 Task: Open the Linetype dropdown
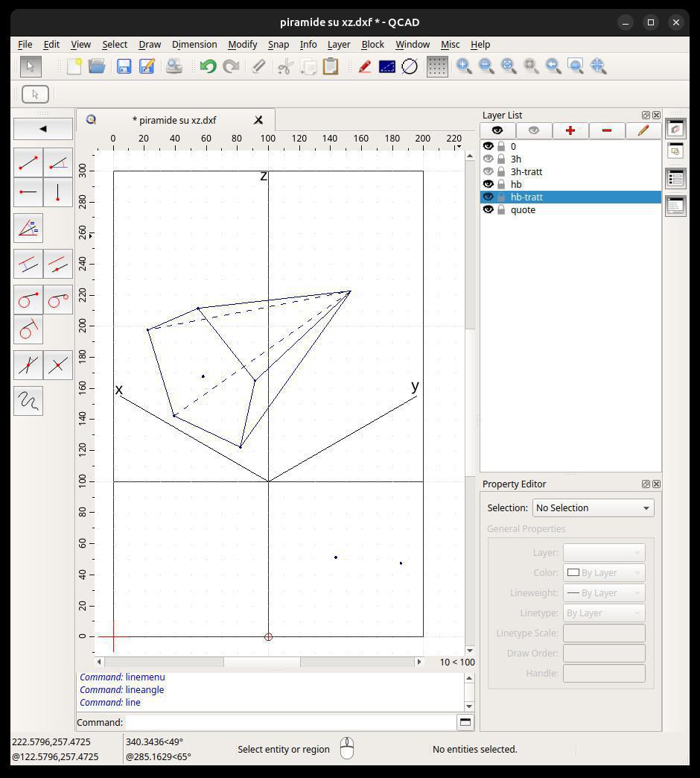pos(603,613)
